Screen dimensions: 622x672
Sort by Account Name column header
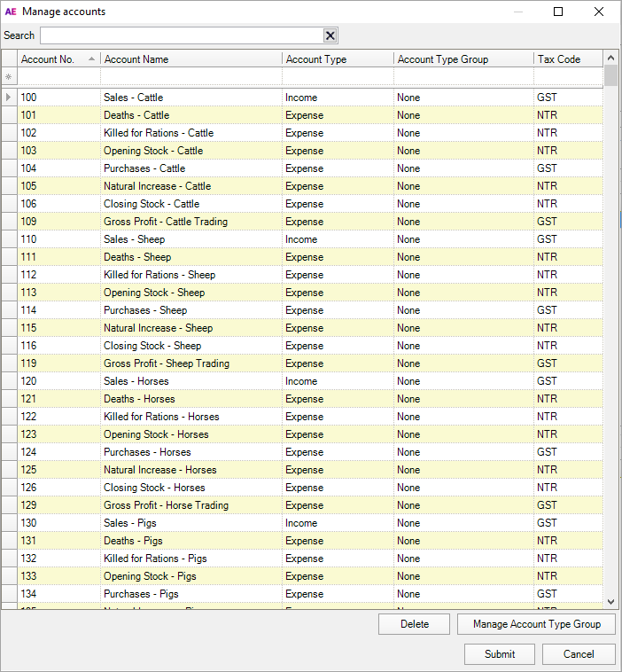click(x=190, y=59)
